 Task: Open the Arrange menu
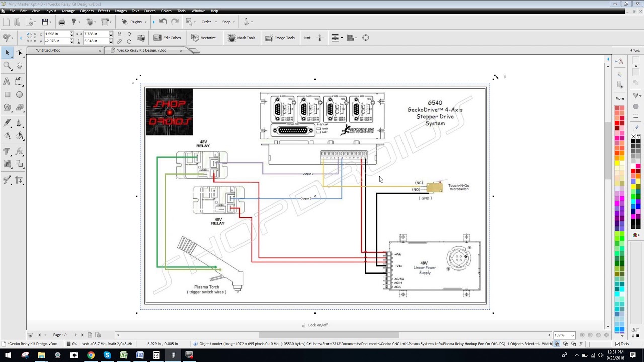coord(68,11)
